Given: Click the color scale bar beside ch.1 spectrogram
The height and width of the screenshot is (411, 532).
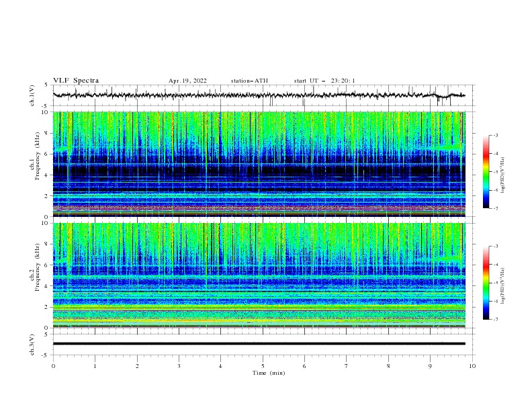Looking at the screenshot, I should (x=486, y=172).
